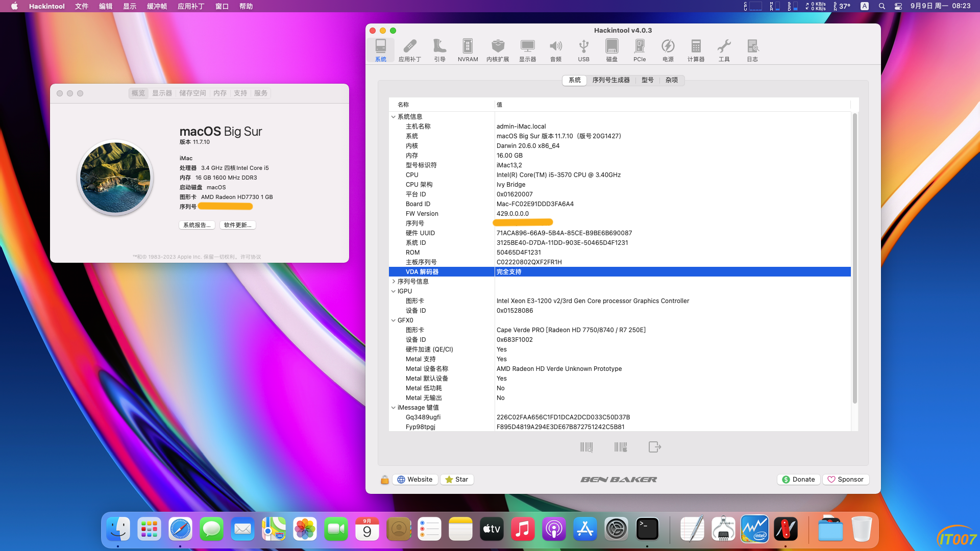The height and width of the screenshot is (551, 980).
Task: Select the Board ID row
Action: [620, 204]
